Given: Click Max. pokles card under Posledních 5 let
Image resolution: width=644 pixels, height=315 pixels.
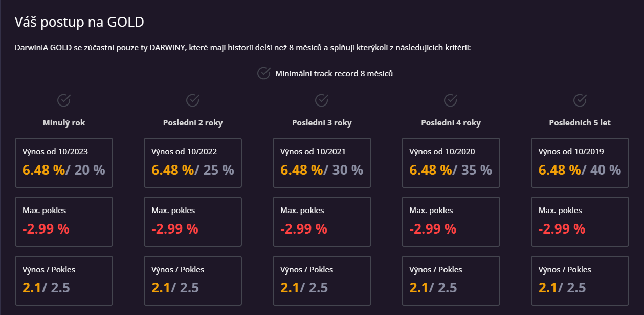Looking at the screenshot, I should 580,221.
